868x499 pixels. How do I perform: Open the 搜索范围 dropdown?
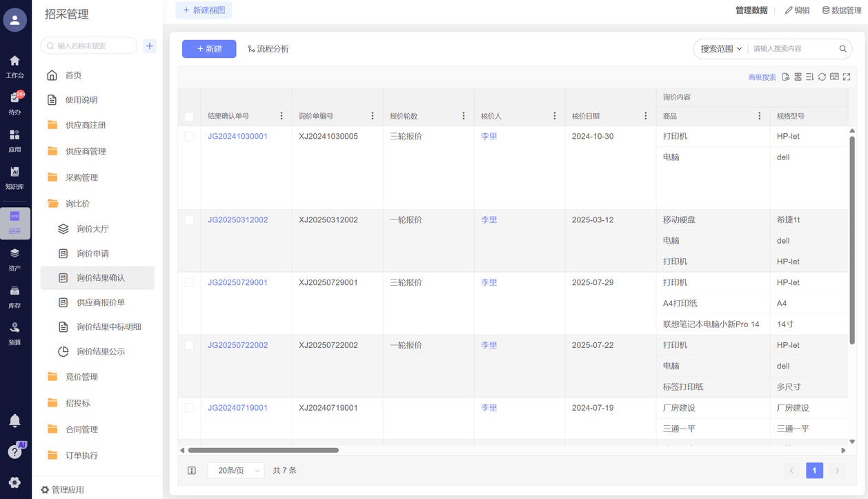721,49
